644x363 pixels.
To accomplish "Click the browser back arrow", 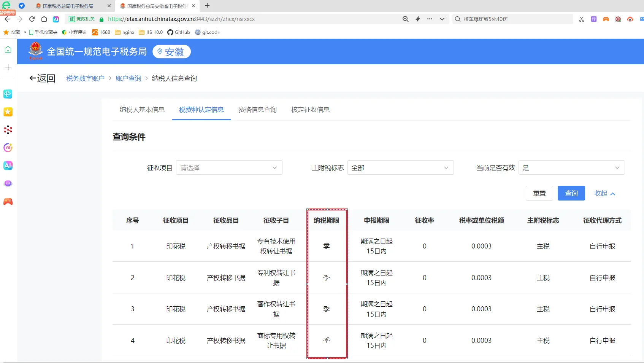I will click(x=7, y=19).
